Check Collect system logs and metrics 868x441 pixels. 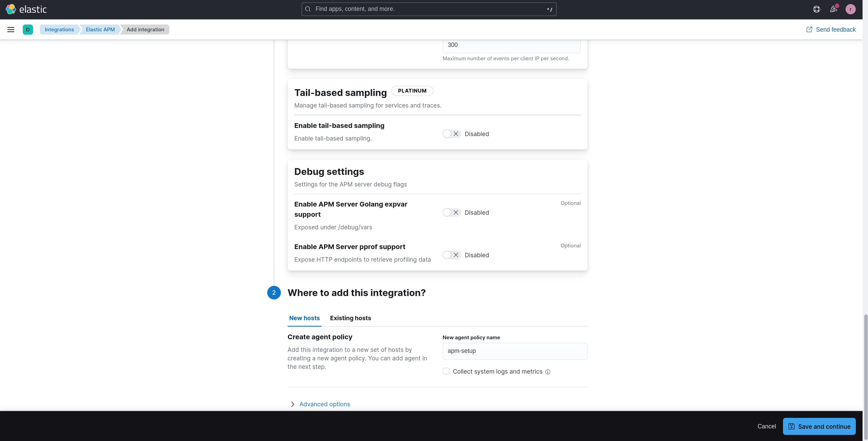[446, 371]
